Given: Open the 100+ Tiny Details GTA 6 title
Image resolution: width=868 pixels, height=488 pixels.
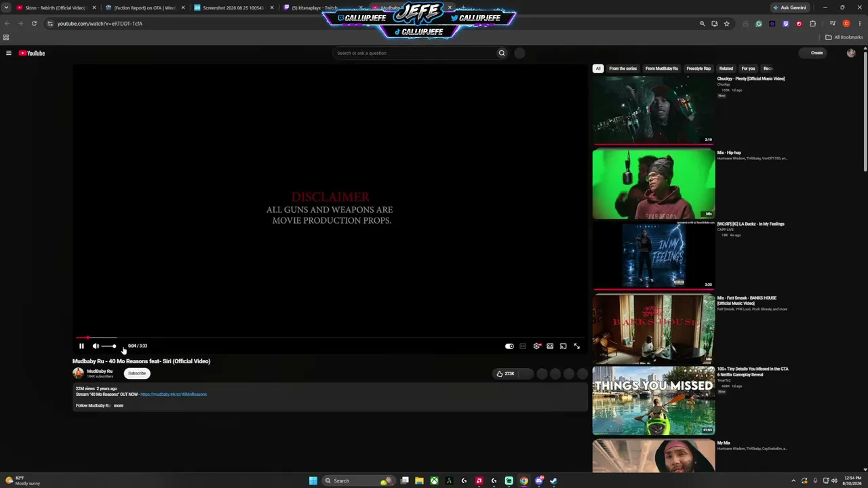Looking at the screenshot, I should pyautogui.click(x=753, y=371).
